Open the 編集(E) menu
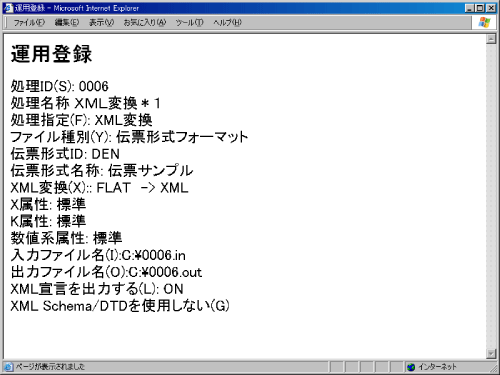 click(67, 23)
